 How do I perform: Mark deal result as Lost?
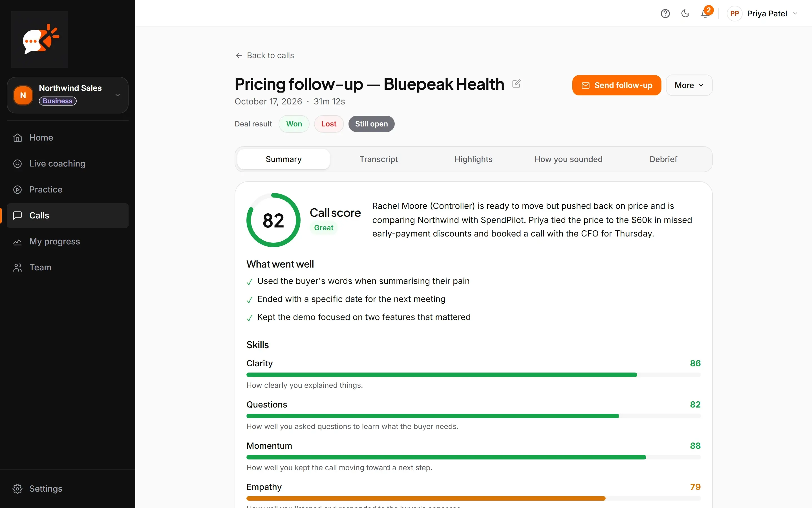pyautogui.click(x=328, y=124)
